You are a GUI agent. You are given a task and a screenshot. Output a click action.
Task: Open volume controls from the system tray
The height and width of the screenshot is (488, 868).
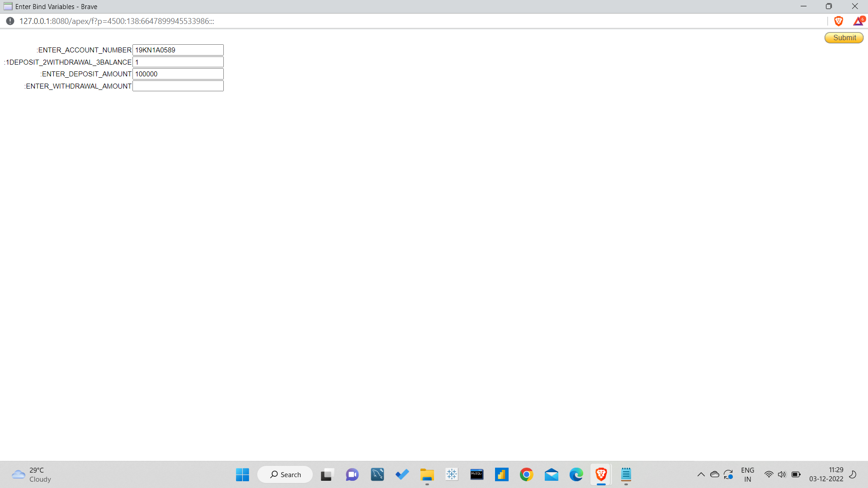(x=782, y=474)
